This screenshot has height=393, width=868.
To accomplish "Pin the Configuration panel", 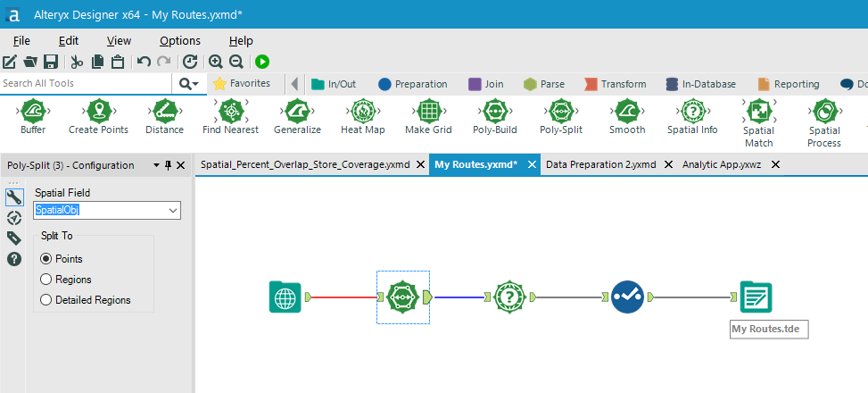I will coord(169,165).
